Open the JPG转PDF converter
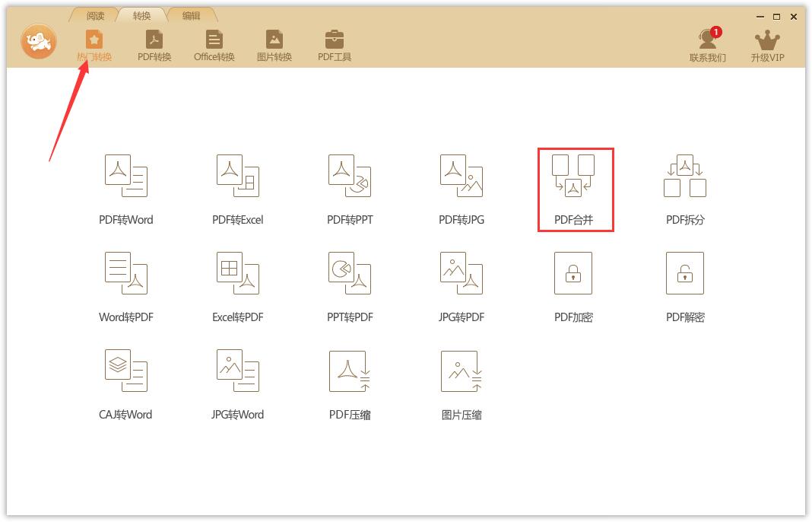812x522 pixels. click(x=460, y=287)
